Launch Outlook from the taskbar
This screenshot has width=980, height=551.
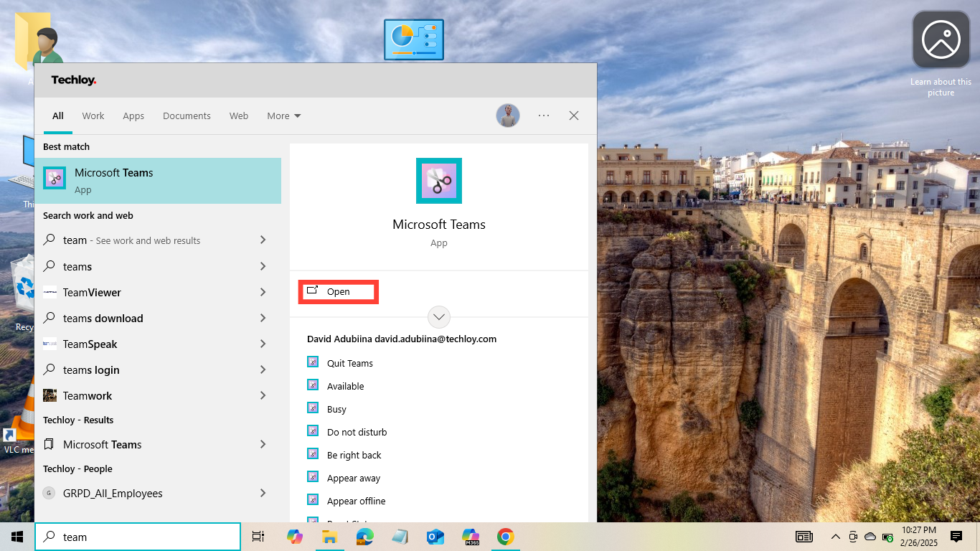[435, 537]
